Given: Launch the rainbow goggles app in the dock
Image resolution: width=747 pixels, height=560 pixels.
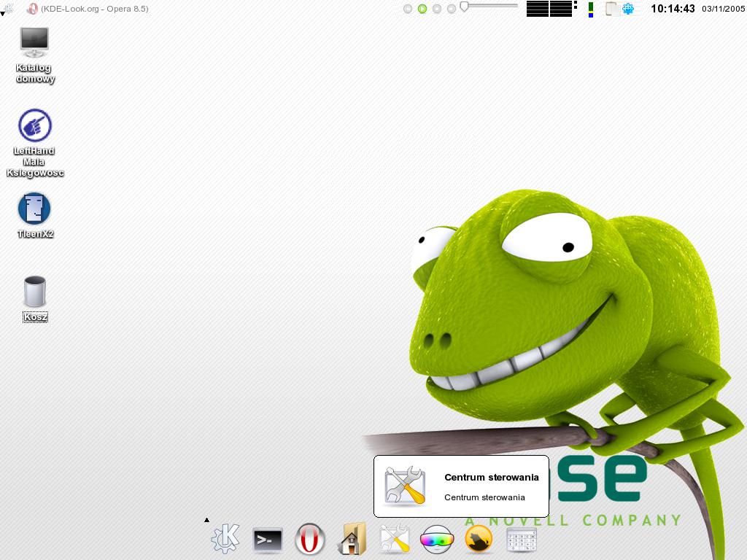Looking at the screenshot, I should click(x=436, y=540).
